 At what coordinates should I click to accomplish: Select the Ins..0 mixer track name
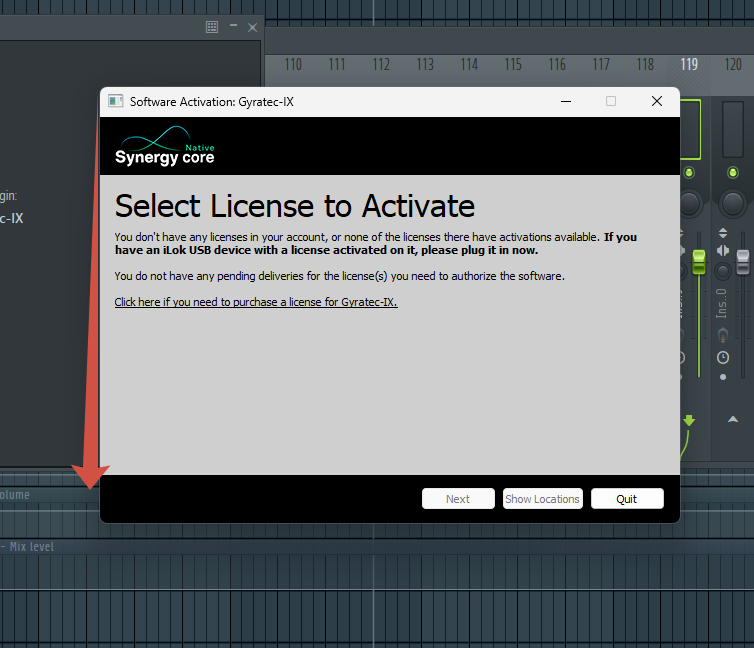[721, 304]
